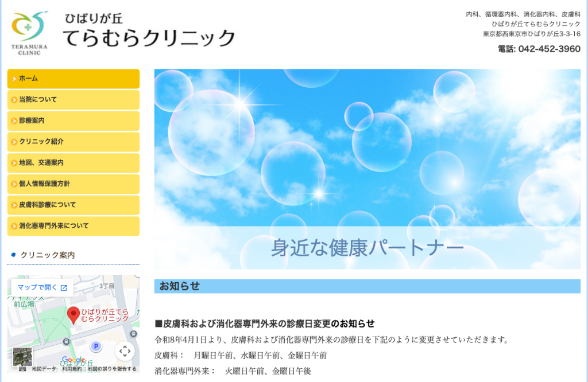Click the bus stop icon at the map's right edge
Viewport: 588px width, 382px height.
pyautogui.click(x=133, y=334)
